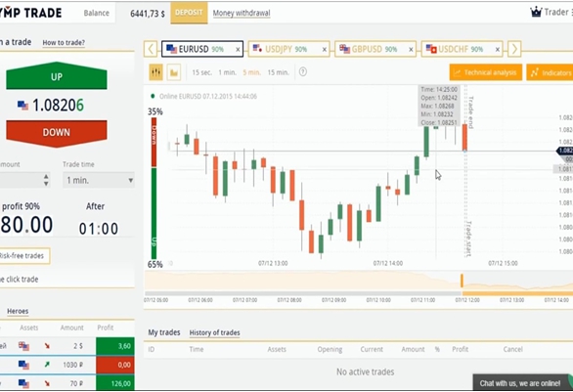
Task: Select the 15 min. chart interval
Action: coord(278,72)
